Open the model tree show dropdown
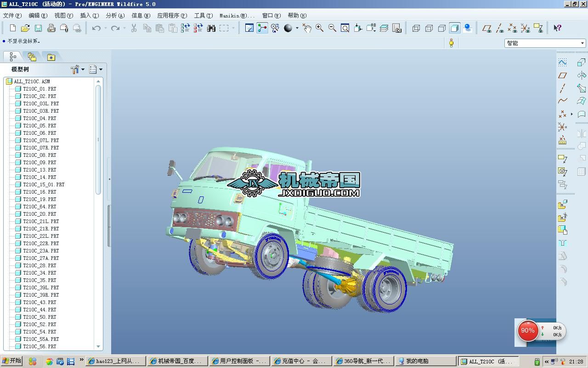Viewport: 588px width, 368px height. pyautogui.click(x=96, y=69)
